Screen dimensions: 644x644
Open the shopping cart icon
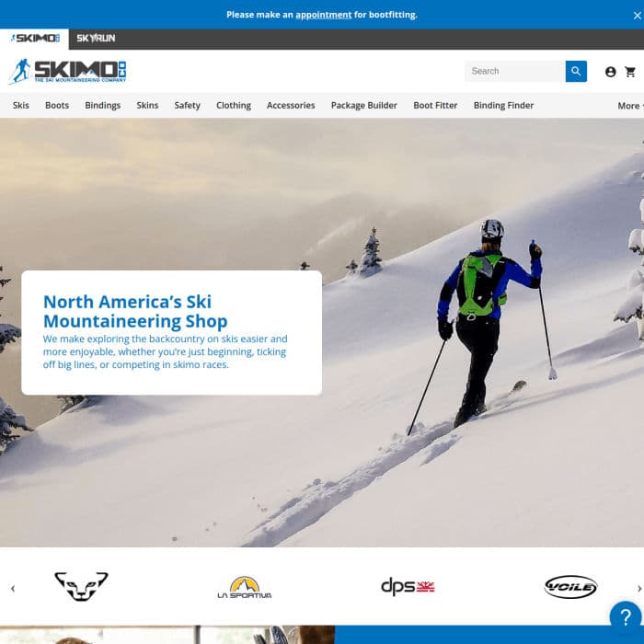coord(630,72)
